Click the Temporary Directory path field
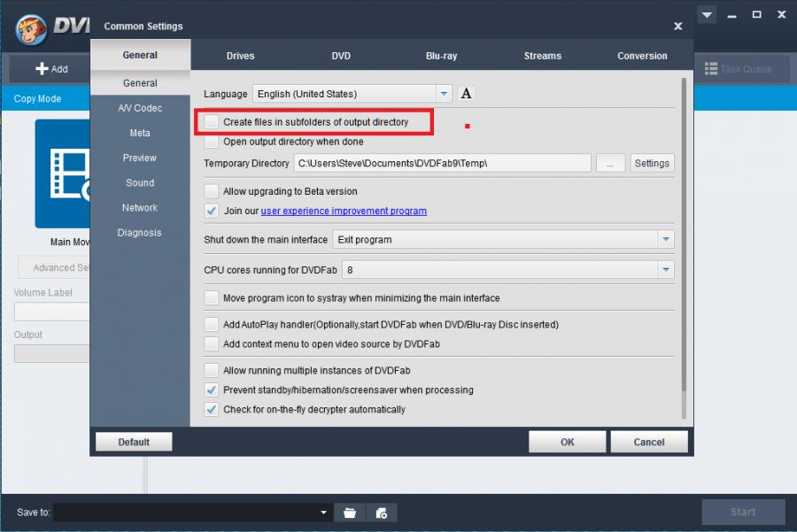Screen dimensions: 797x532 tap(442, 163)
